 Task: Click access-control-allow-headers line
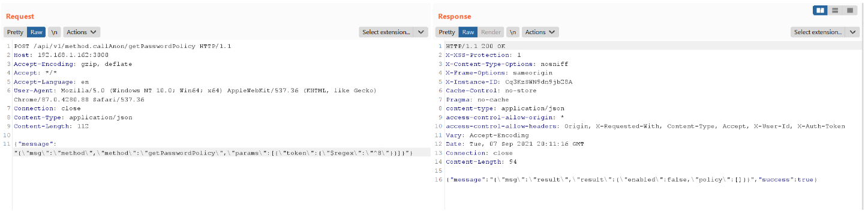[x=645, y=126]
